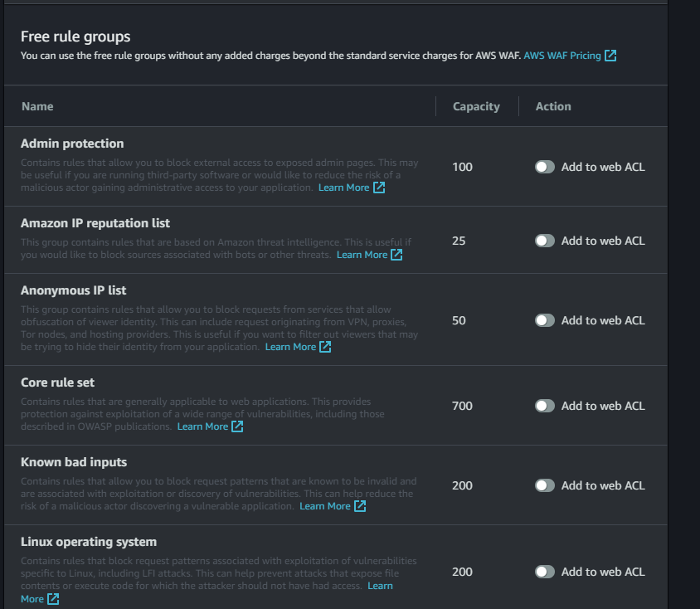Click external link icon in Admin protection row
Image resolution: width=700 pixels, height=609 pixels.
(x=379, y=188)
